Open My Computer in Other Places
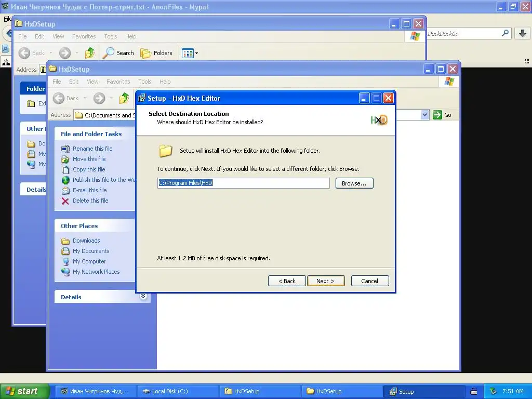This screenshot has height=399, width=532. tap(89, 262)
